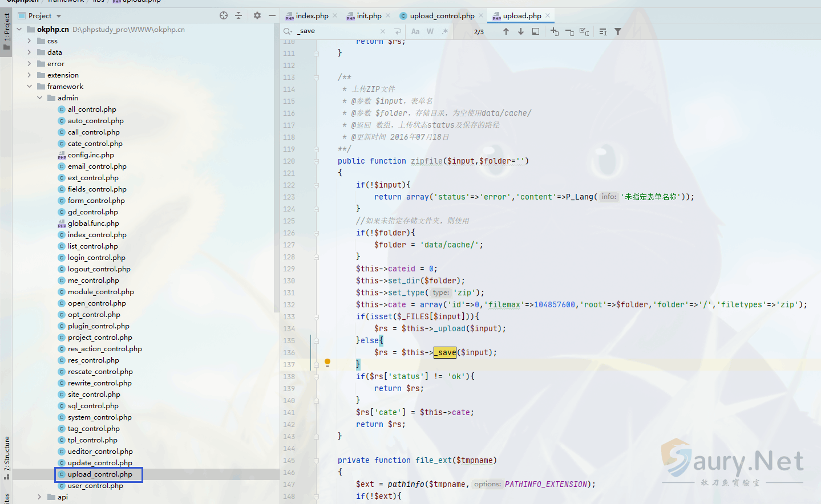Hide the Project panel with minus icon
The width and height of the screenshot is (821, 504).
[272, 15]
